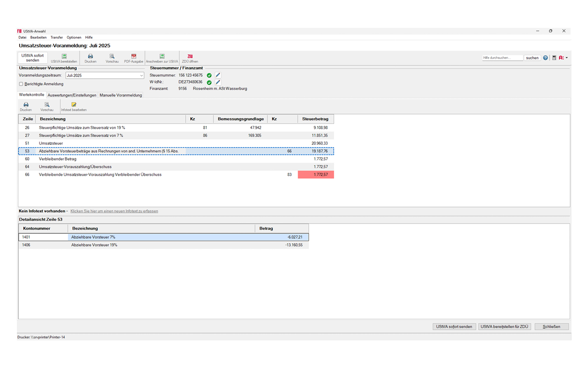Open the Transfer menu
Screen dimensions: 588x368
pos(57,37)
